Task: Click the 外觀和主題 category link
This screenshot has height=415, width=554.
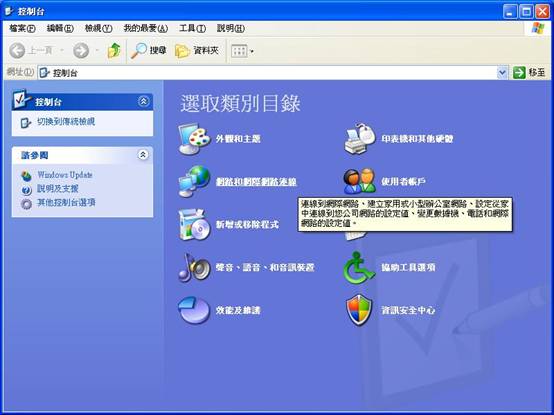Action: 238,138
